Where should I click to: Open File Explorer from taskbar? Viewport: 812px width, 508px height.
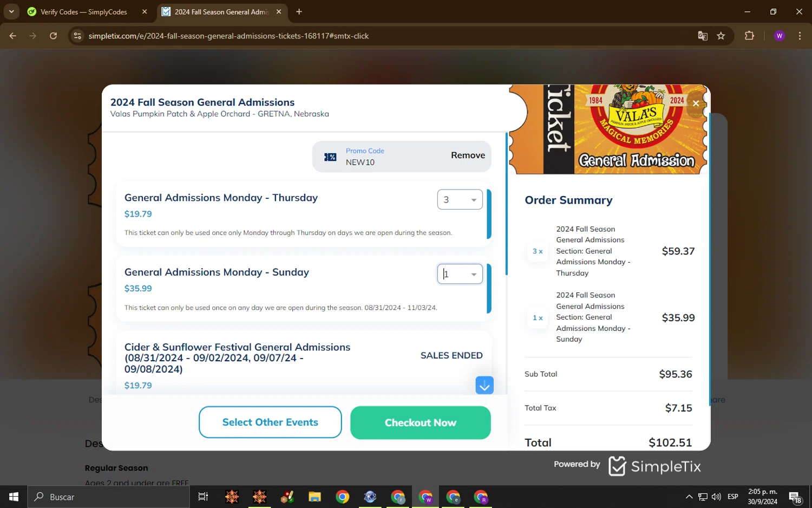coord(315,497)
